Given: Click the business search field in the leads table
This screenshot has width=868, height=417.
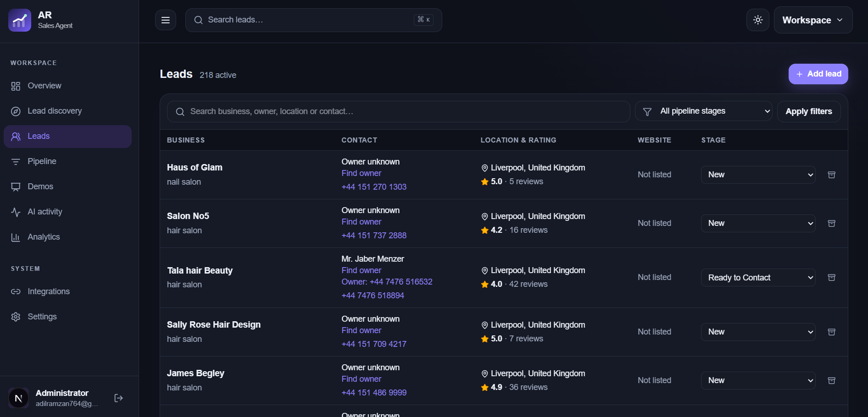Looking at the screenshot, I should 398,112.
